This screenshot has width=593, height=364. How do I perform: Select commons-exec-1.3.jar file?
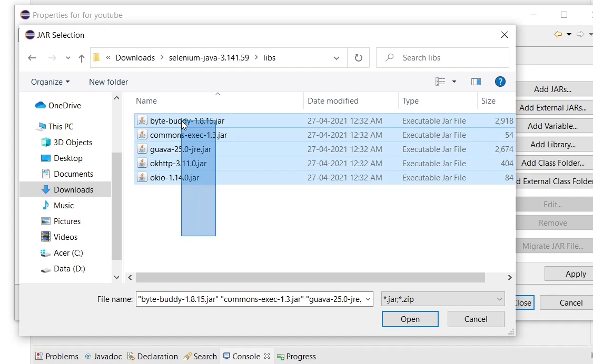pos(324,135)
